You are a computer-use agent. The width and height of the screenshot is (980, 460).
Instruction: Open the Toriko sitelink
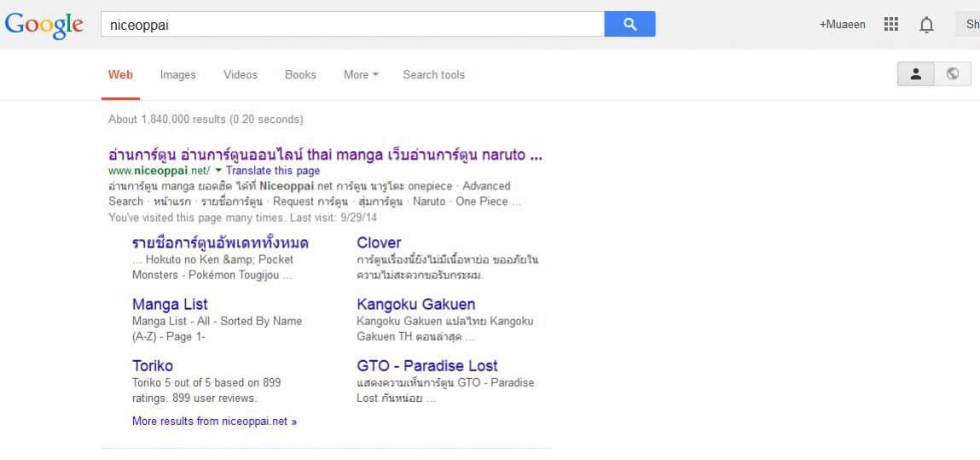(x=153, y=365)
